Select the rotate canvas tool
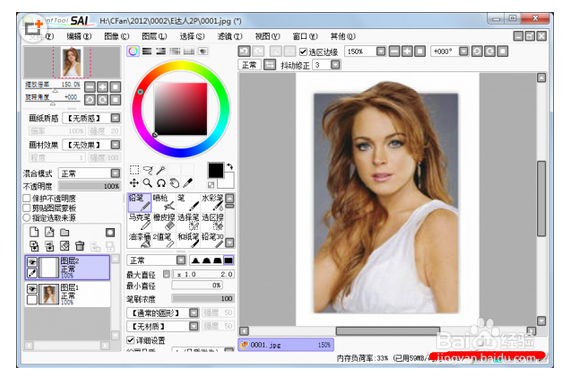This screenshot has height=378, width=569. click(161, 183)
